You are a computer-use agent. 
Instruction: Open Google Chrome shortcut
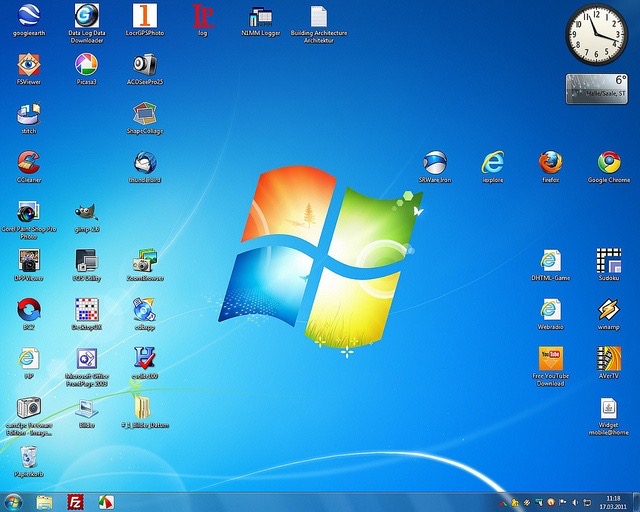tap(609, 167)
